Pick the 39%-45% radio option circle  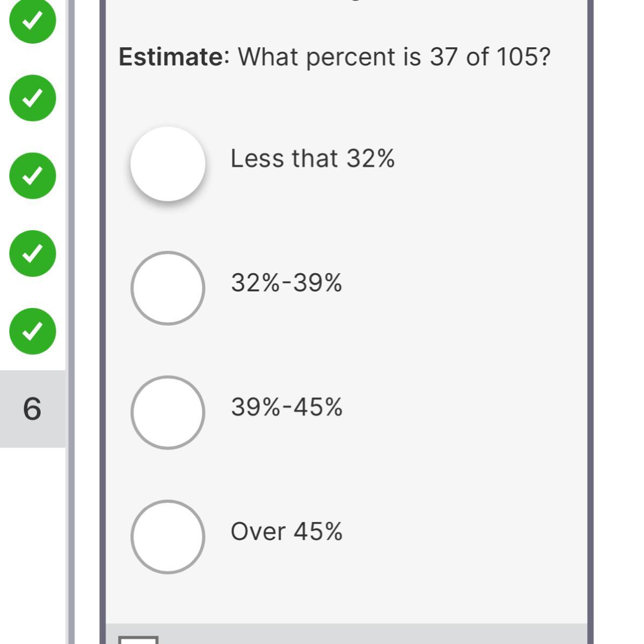168,412
